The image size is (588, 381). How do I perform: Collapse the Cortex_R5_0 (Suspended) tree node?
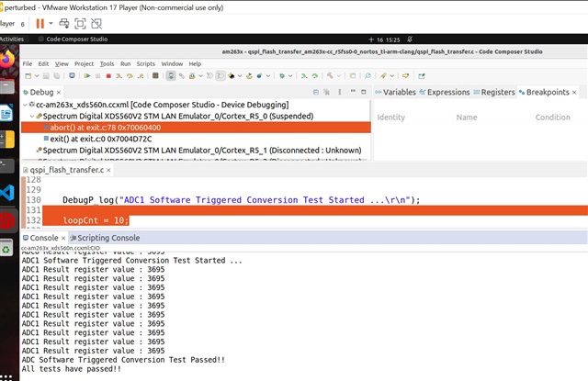tap(32, 116)
